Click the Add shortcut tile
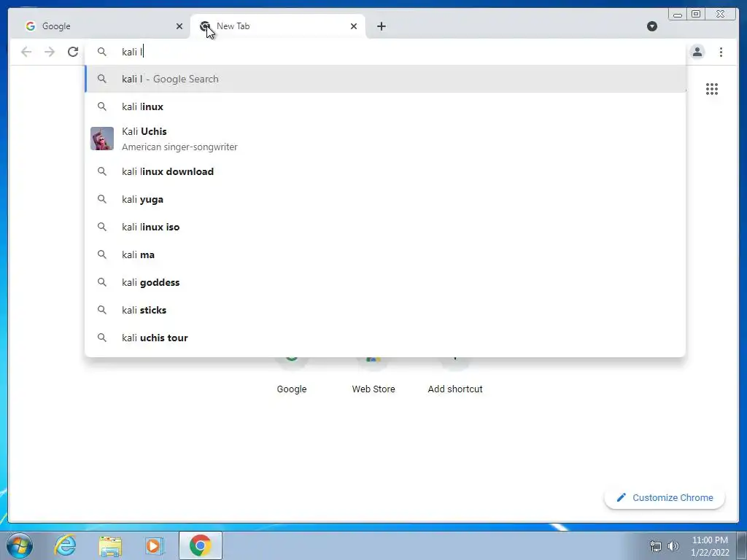747x560 pixels. [x=455, y=376]
